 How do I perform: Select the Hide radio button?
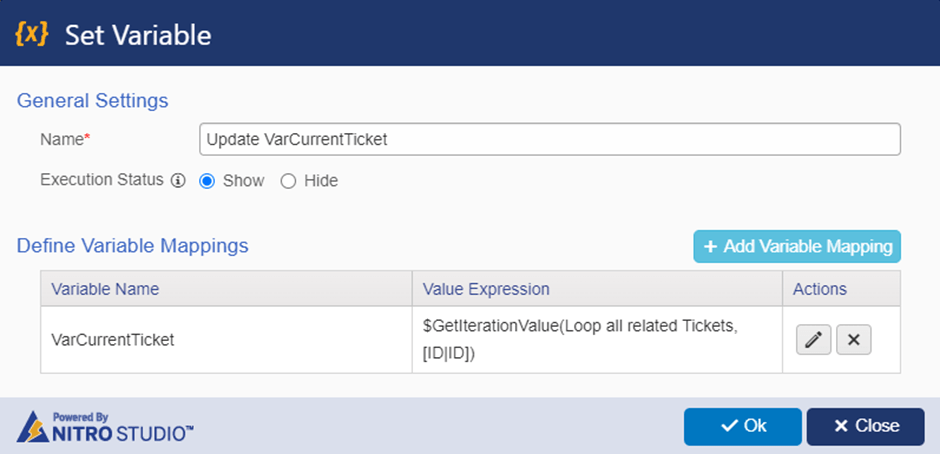288,181
